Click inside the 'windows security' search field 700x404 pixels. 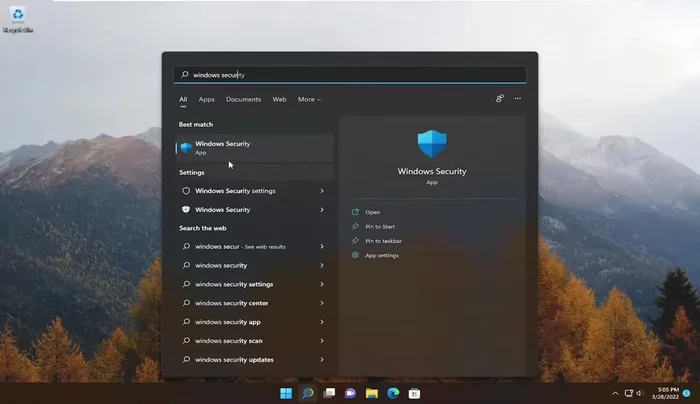click(350, 75)
